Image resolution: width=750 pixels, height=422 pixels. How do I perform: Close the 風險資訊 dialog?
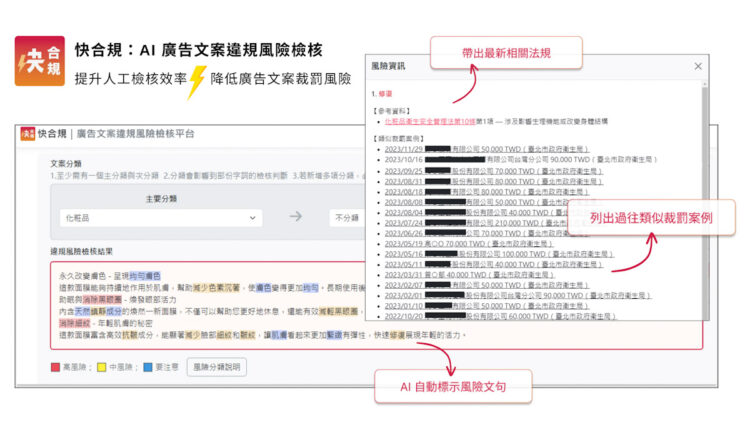pos(698,66)
